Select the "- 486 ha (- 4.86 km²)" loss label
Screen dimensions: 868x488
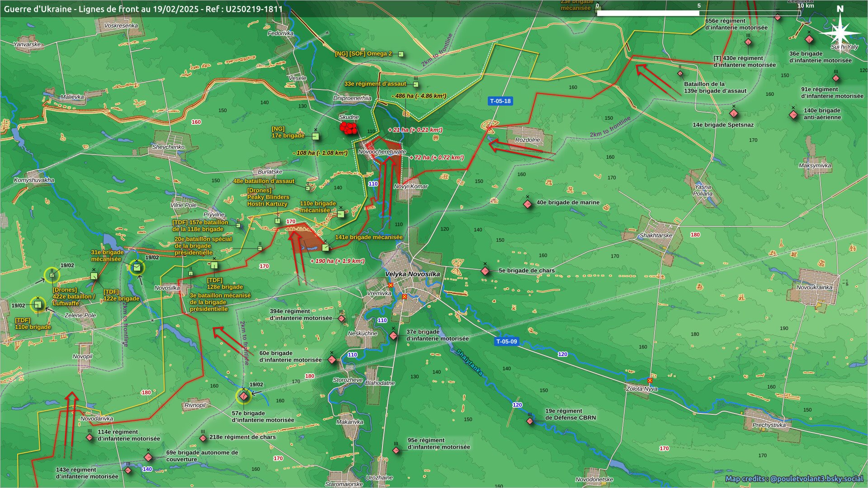coord(419,96)
